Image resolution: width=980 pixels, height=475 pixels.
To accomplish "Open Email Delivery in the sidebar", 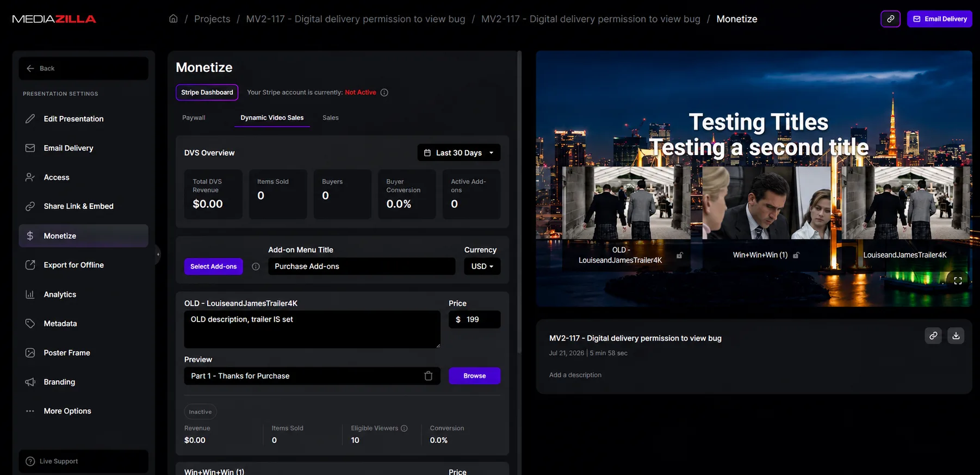I will pos(83,148).
